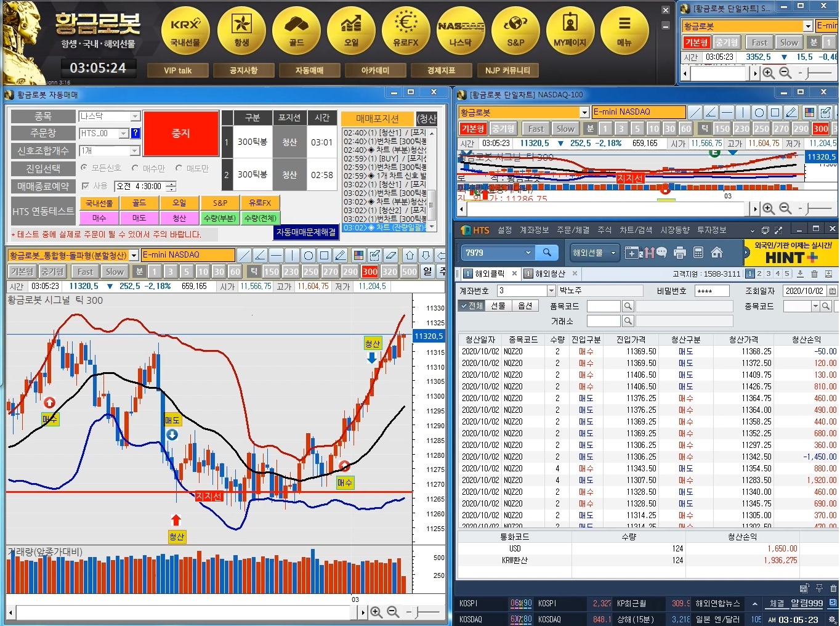
Task: Zoom in on the main chart
Action: click(376, 612)
